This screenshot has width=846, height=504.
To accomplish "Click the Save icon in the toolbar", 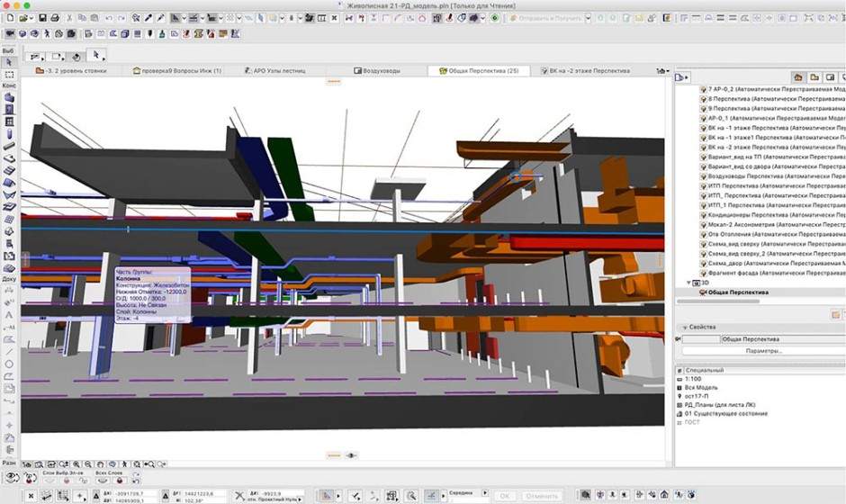I will (43, 18).
